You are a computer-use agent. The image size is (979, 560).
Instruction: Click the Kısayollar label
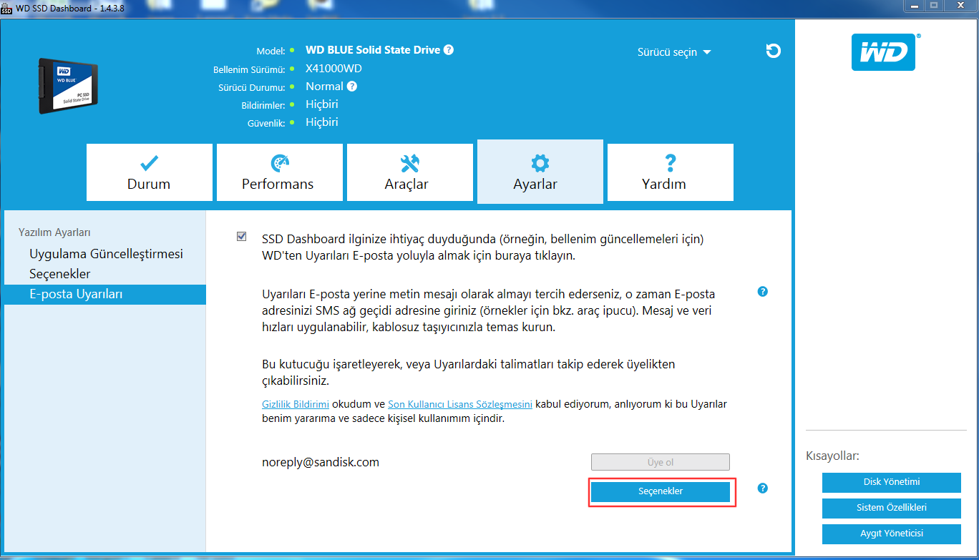click(833, 456)
